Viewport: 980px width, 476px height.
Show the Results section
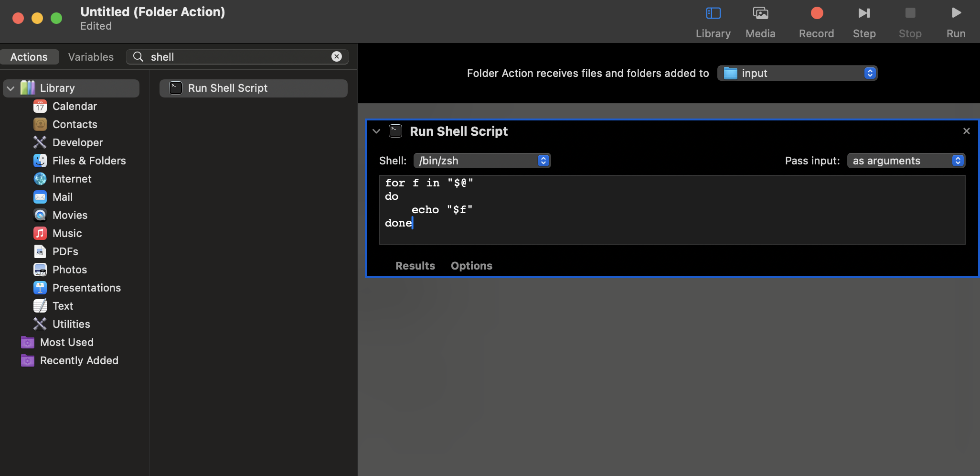415,266
